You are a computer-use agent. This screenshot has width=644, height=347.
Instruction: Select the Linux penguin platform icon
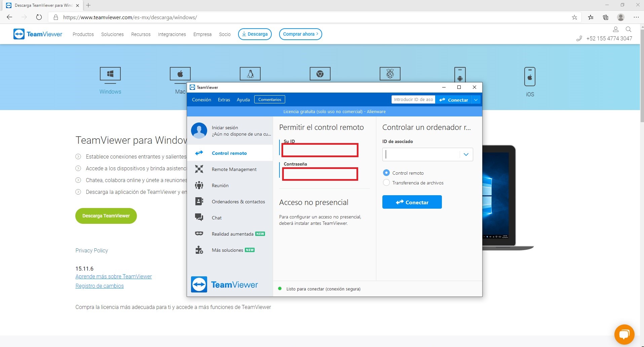(250, 74)
